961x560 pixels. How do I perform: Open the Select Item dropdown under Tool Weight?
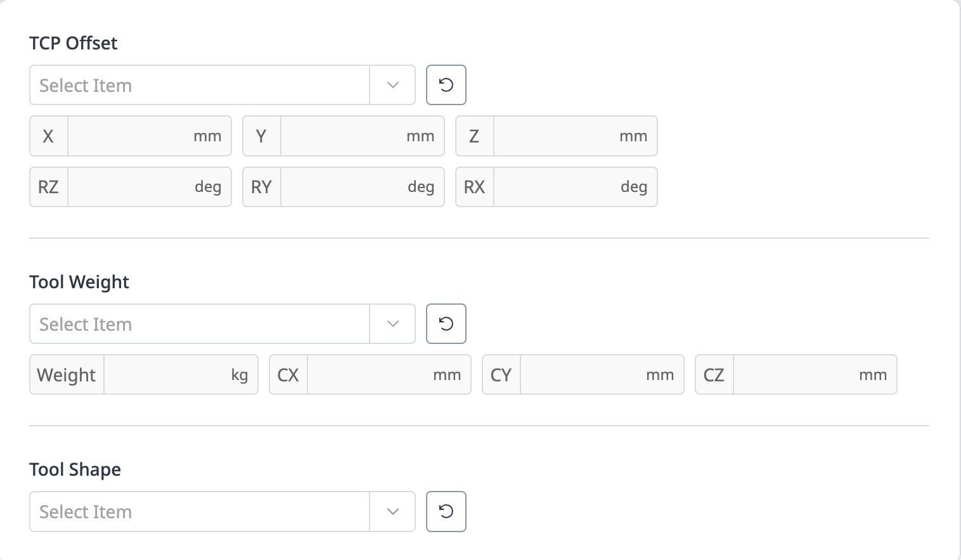(200, 324)
